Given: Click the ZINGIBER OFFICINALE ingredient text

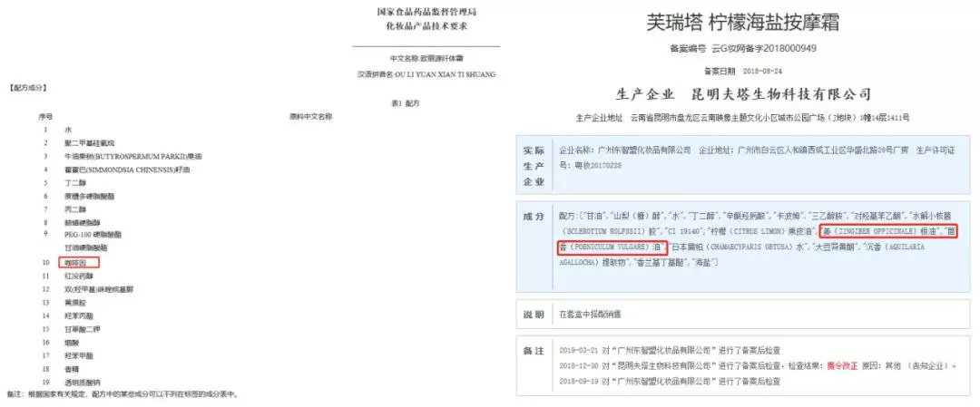Looking at the screenshot, I should [x=877, y=231].
